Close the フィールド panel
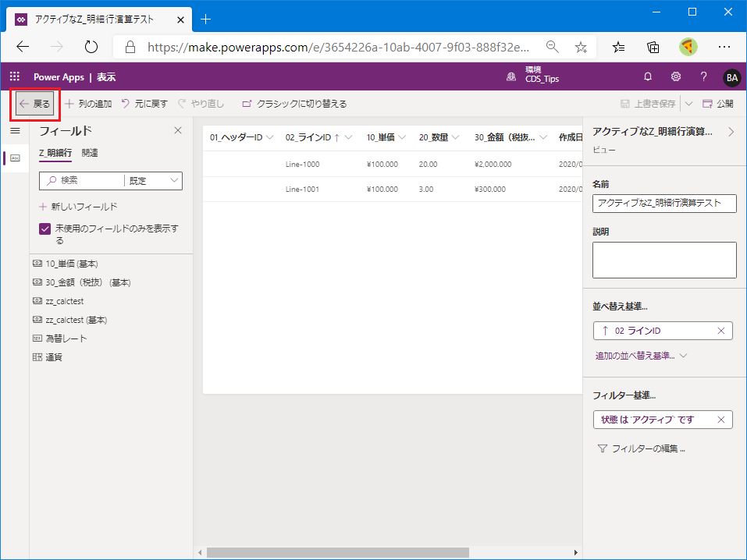Screen dimensions: 747x560 pyautogui.click(x=178, y=130)
